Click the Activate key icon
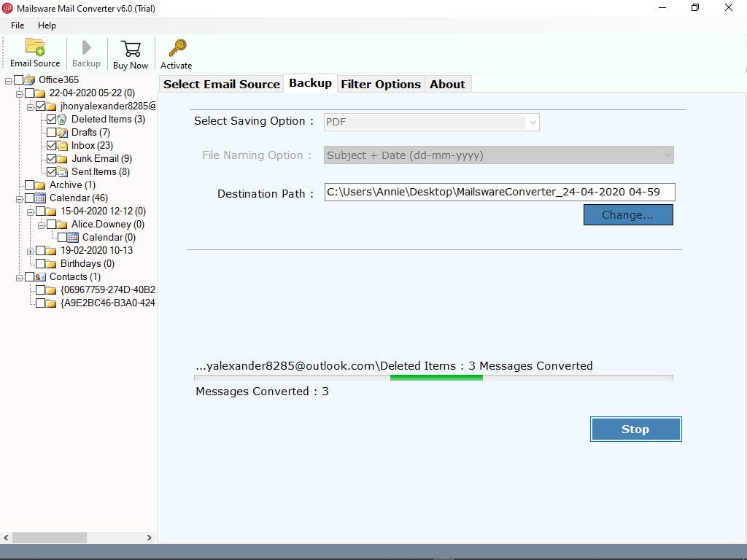Viewport: 747px width, 560px height. pyautogui.click(x=177, y=47)
